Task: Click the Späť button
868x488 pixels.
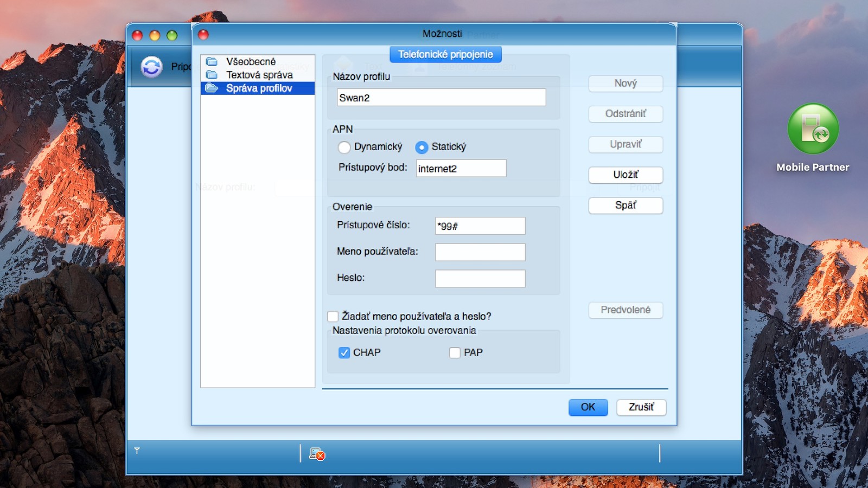Action: (626, 206)
